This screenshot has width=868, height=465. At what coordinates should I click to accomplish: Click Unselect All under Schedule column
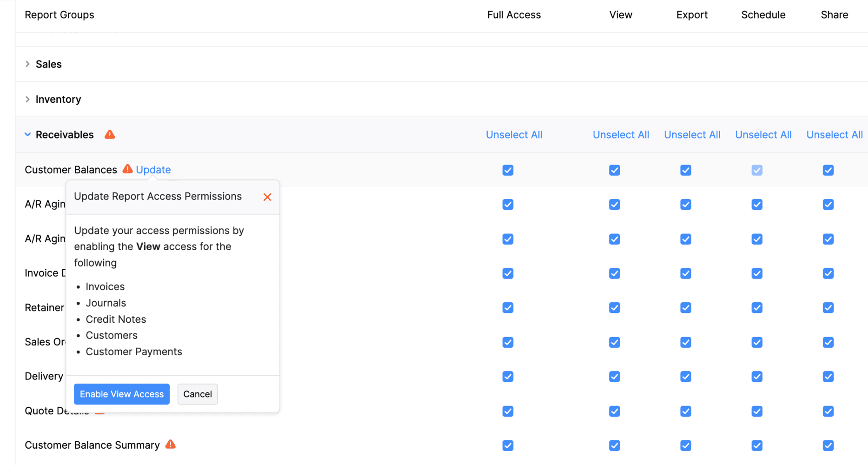click(763, 135)
